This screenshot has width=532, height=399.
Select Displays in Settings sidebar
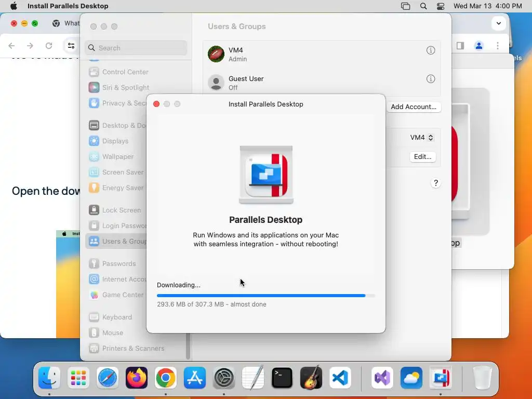(x=116, y=141)
